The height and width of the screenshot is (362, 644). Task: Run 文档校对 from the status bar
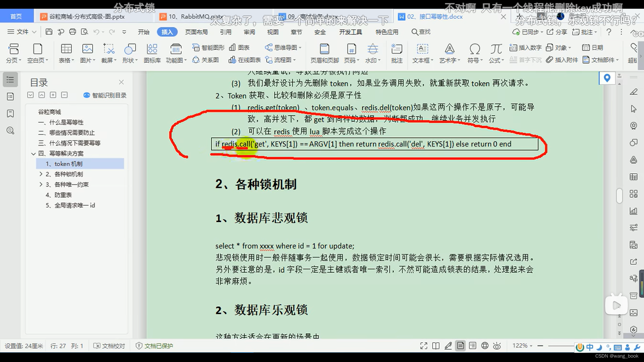pos(109,346)
